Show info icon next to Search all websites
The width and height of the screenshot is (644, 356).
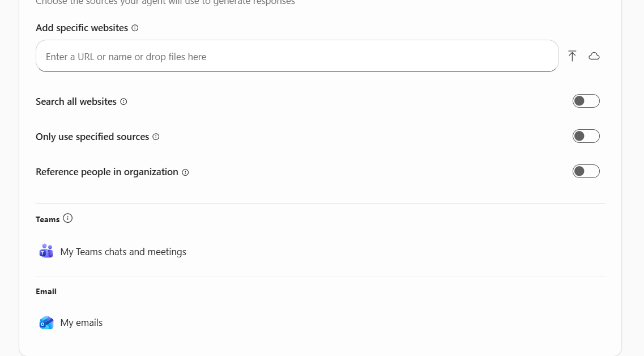[123, 102]
